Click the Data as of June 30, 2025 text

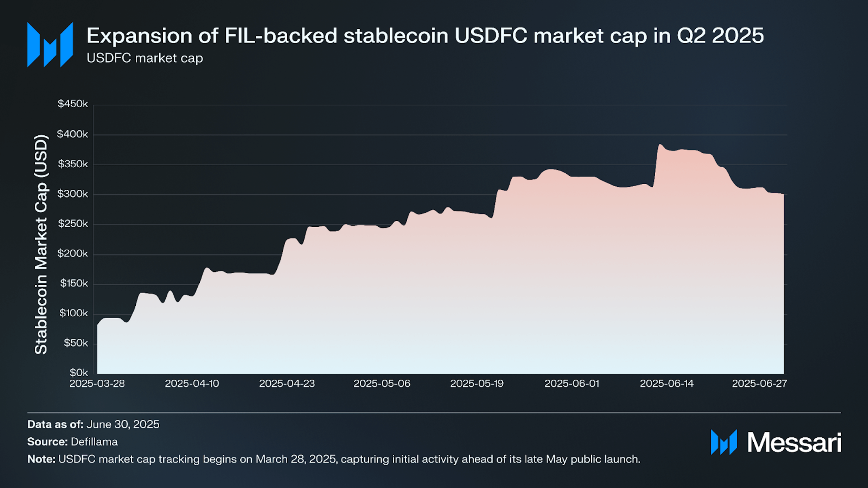[x=93, y=424]
